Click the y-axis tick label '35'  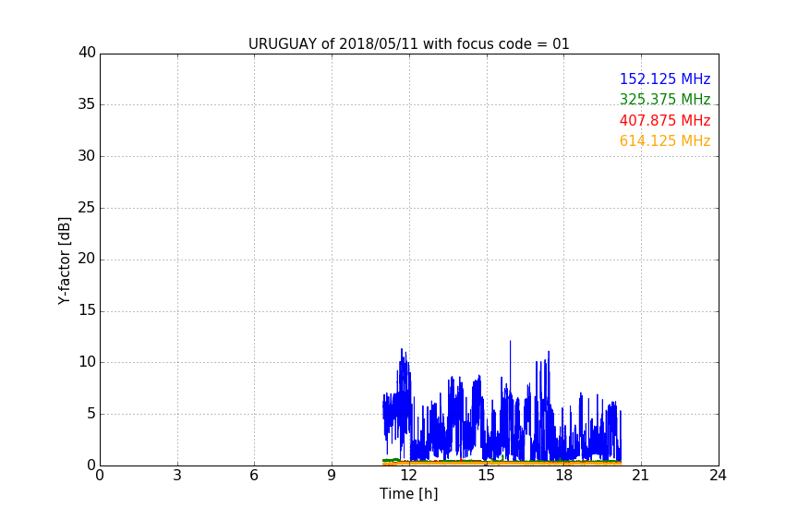point(87,104)
